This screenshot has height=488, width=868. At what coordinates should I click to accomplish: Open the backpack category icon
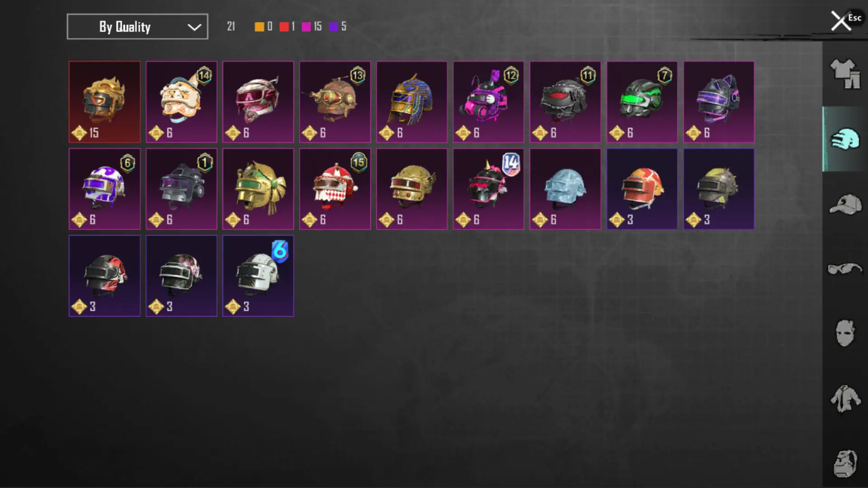coord(845,464)
